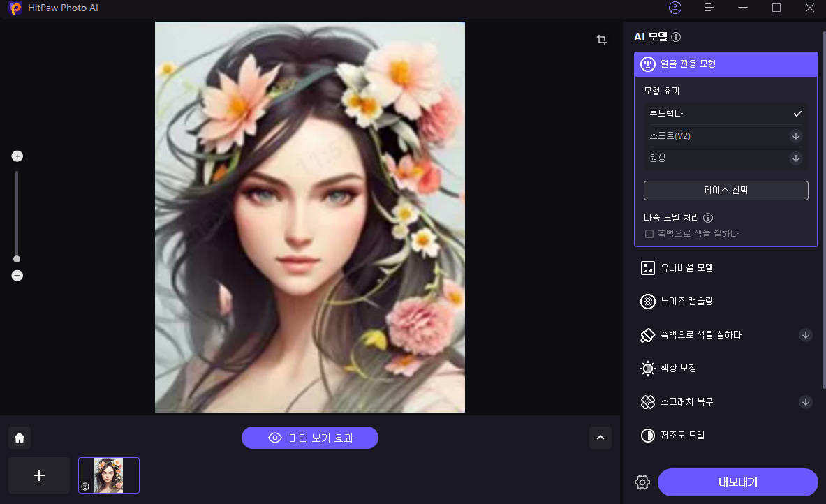826x504 pixels.
Task: Select the 노이즈 캔슬링 model item
Action: pyautogui.click(x=686, y=301)
